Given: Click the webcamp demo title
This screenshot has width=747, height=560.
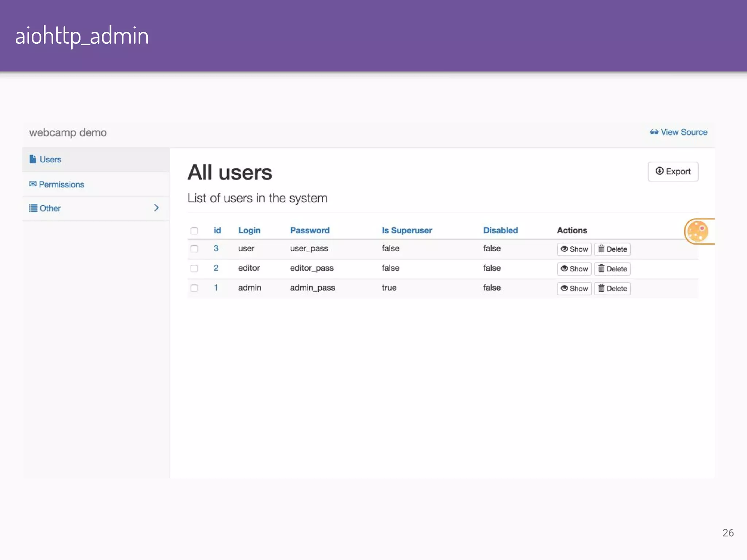Looking at the screenshot, I should [x=68, y=133].
